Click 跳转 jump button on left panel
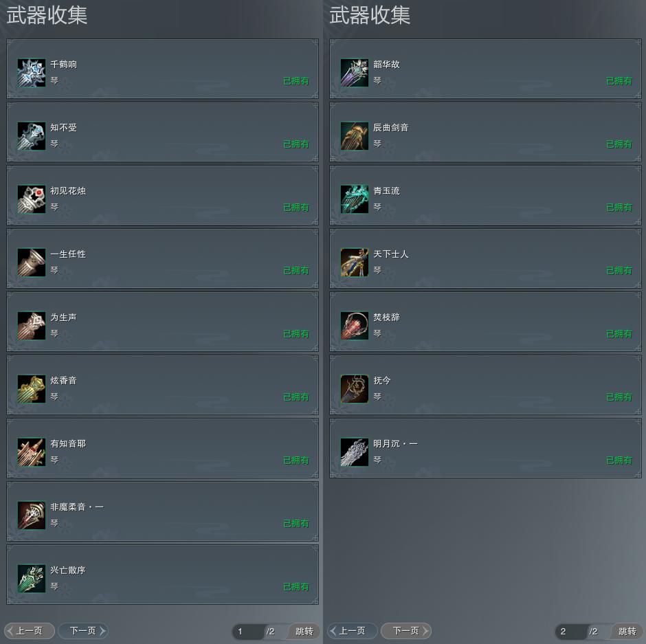The height and width of the screenshot is (644, 646). tap(304, 631)
